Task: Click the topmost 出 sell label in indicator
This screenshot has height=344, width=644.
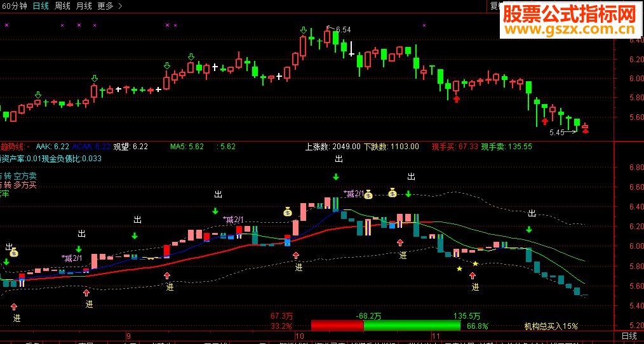Action: click(x=339, y=159)
